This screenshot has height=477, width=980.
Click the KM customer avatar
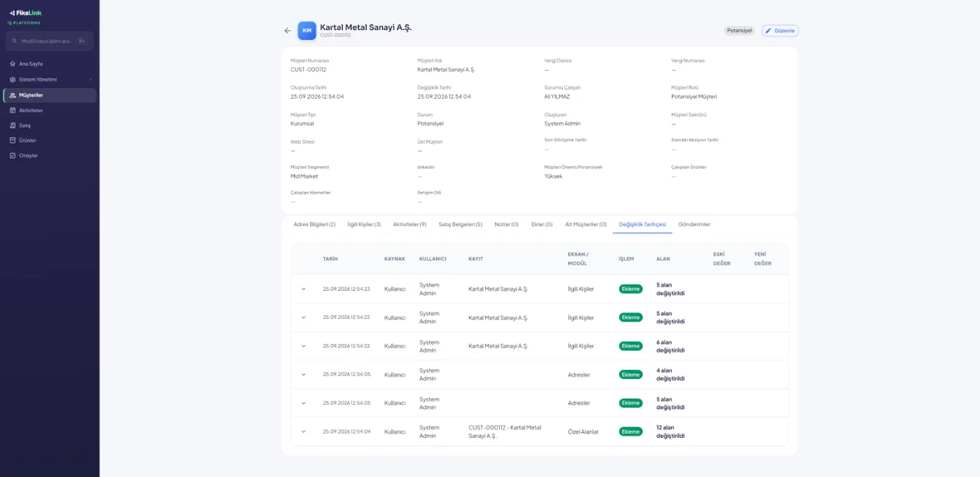click(307, 31)
